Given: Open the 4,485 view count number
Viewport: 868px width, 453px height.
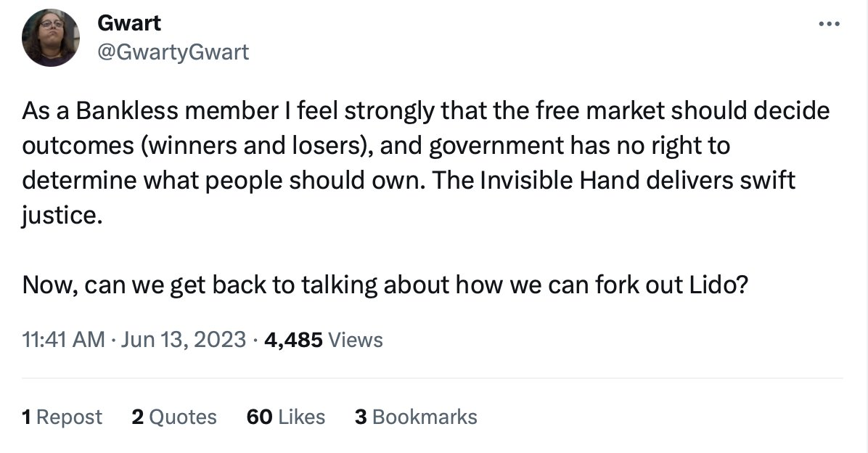Looking at the screenshot, I should click(x=294, y=339).
